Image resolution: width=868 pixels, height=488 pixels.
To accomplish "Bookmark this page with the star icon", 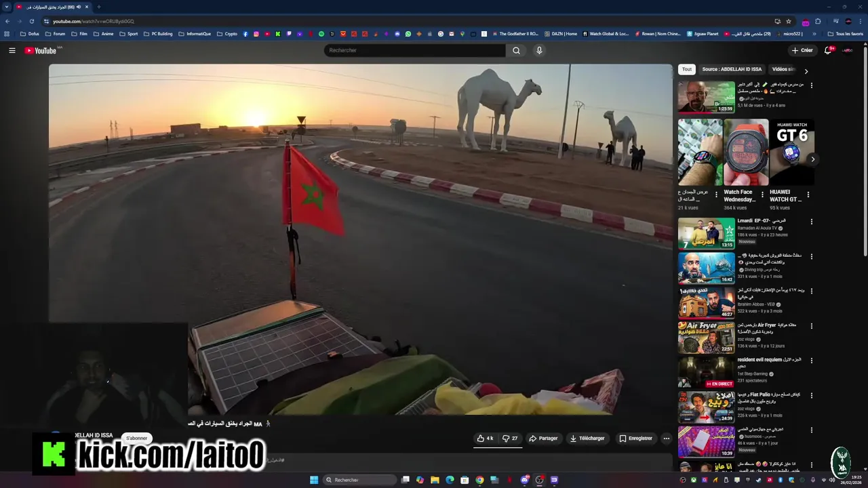I will click(x=788, y=21).
